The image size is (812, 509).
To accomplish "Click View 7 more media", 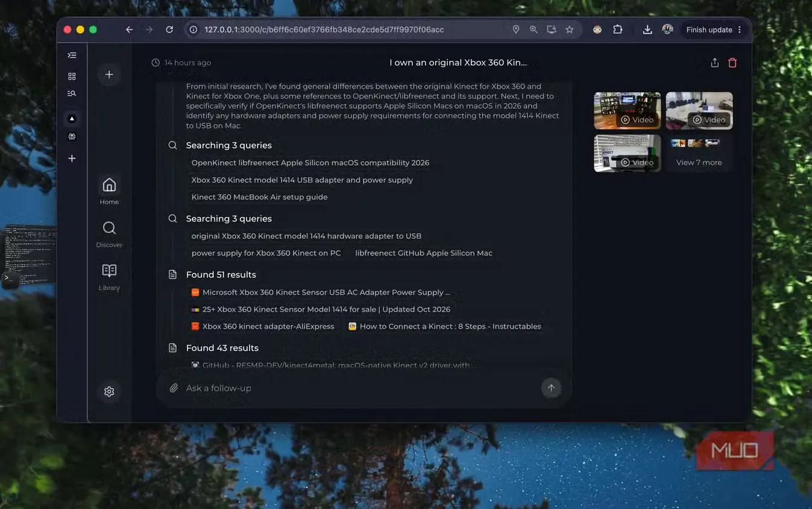I will coord(699,153).
